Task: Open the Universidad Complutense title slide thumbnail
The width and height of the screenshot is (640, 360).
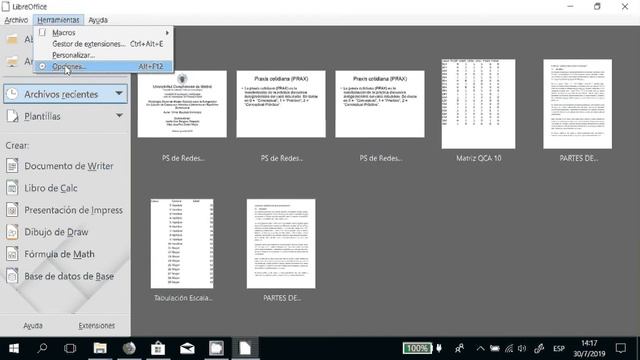Action: pyautogui.click(x=182, y=104)
